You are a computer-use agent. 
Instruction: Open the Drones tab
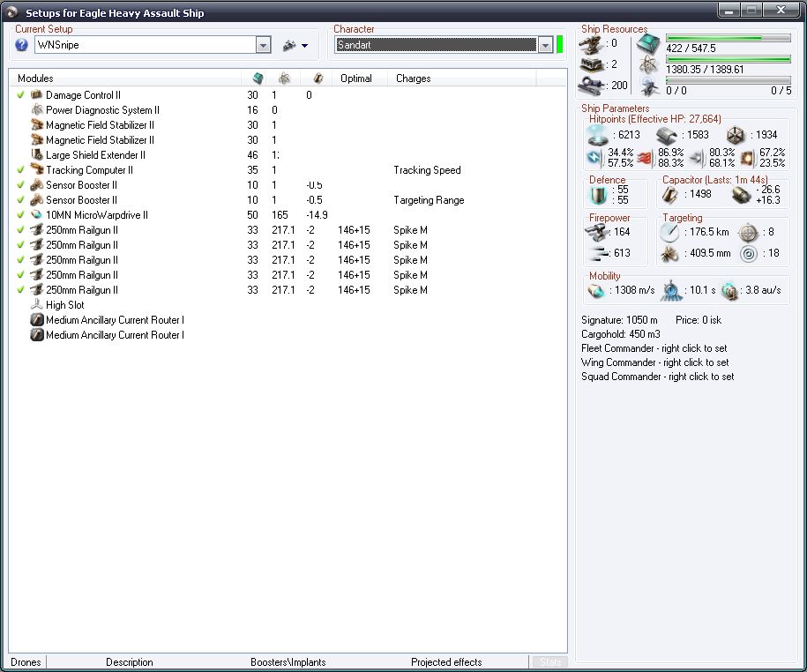coord(26,662)
